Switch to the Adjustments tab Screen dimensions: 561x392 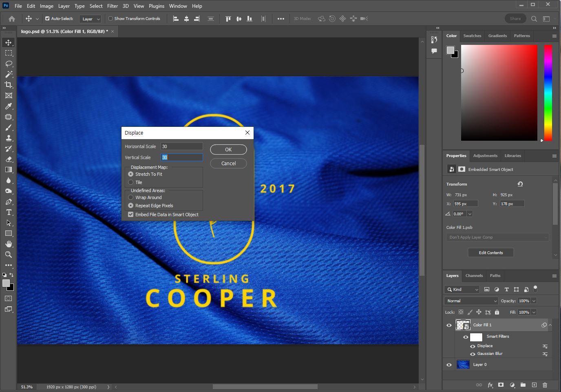click(x=485, y=156)
